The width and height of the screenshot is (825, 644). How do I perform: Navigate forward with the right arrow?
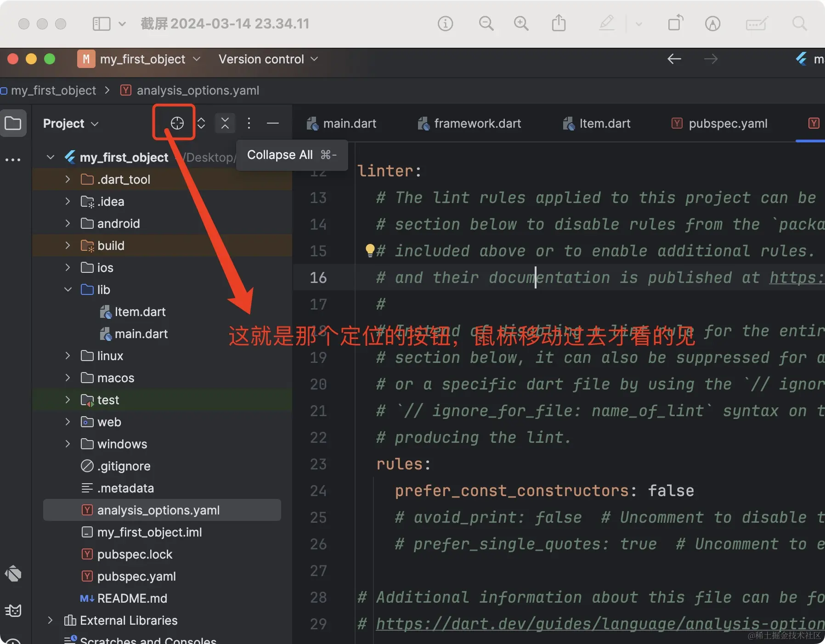click(711, 59)
